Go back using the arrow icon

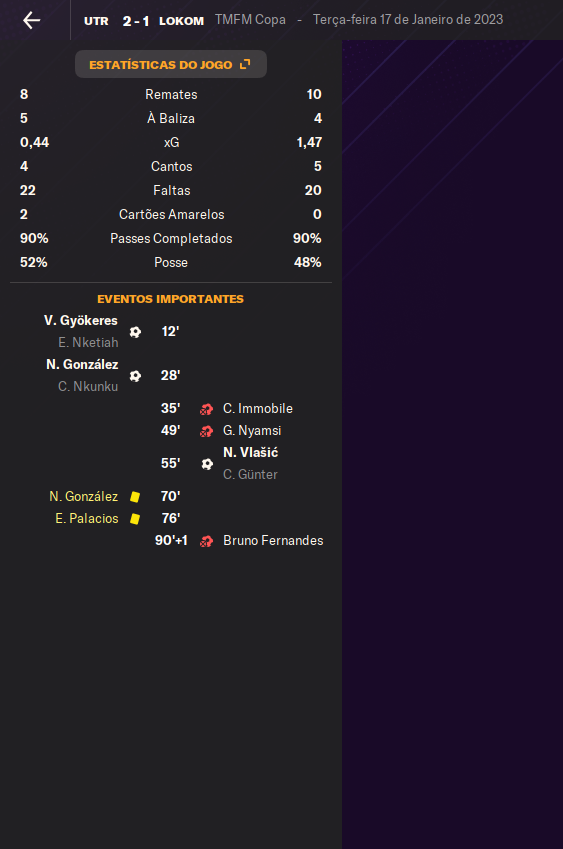pyautogui.click(x=31, y=20)
